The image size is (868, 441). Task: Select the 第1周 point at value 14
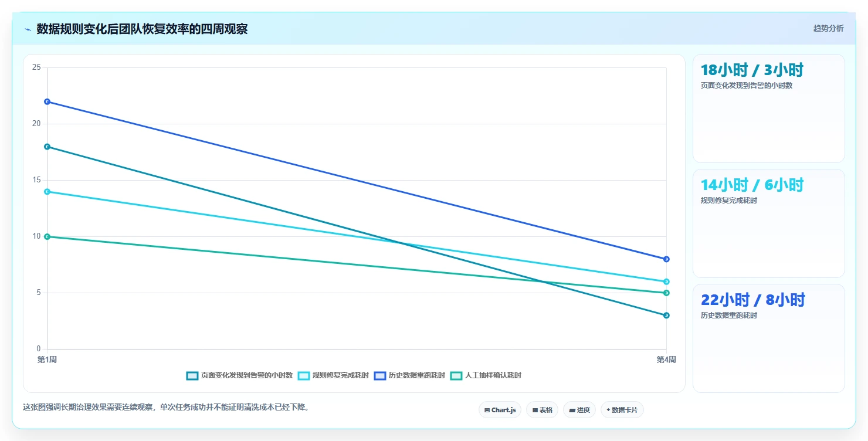47,192
